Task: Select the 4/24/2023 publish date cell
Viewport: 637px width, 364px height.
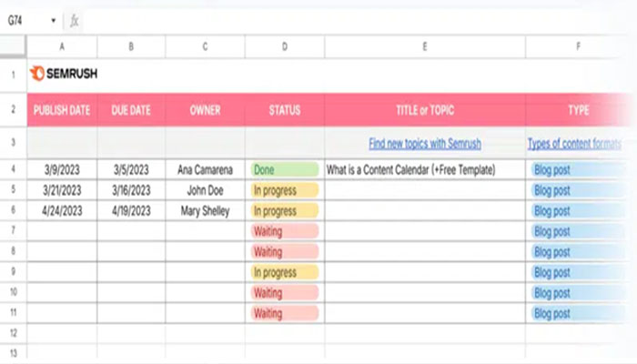Action: [x=62, y=211]
